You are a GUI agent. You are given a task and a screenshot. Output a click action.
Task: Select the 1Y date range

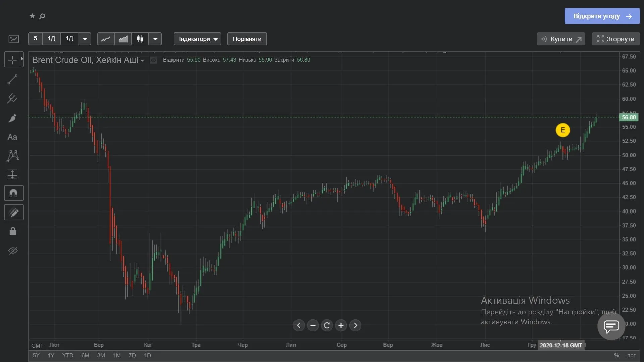coord(51,355)
